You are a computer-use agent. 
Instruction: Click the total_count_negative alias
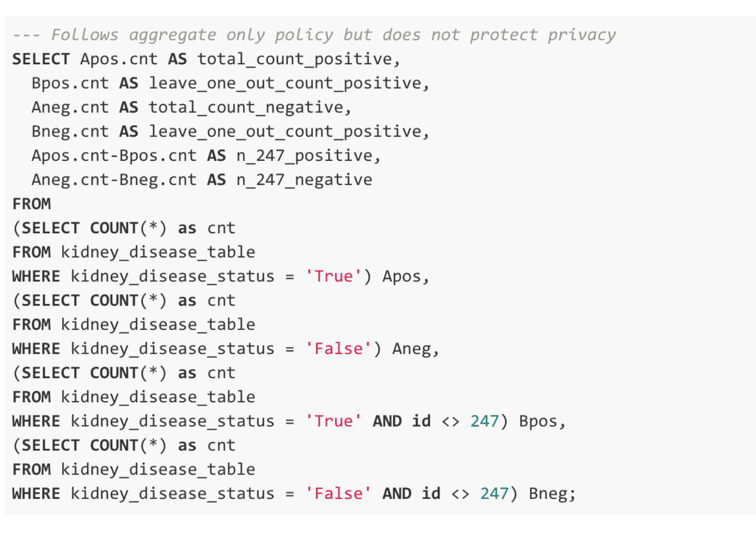point(246,107)
